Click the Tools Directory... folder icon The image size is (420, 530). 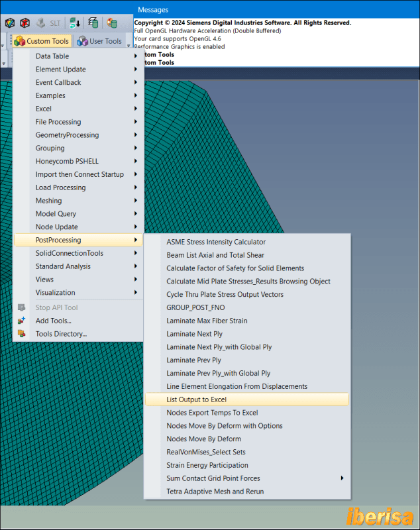click(x=21, y=334)
